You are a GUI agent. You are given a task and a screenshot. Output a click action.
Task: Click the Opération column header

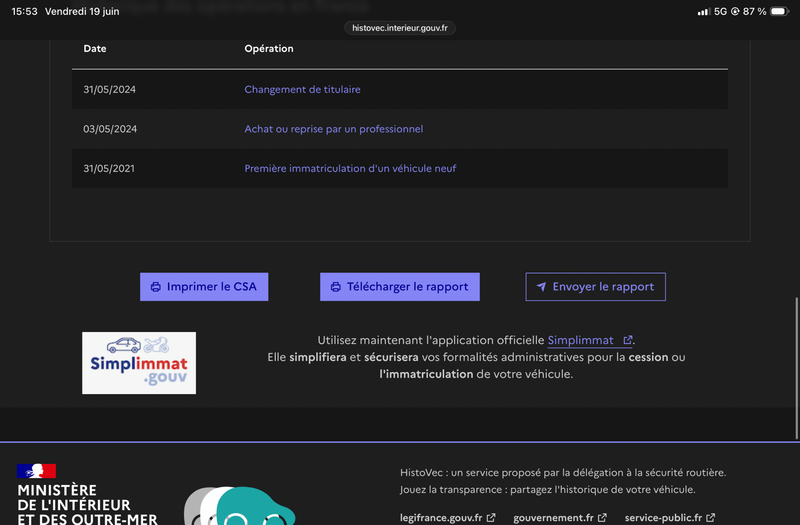269,48
